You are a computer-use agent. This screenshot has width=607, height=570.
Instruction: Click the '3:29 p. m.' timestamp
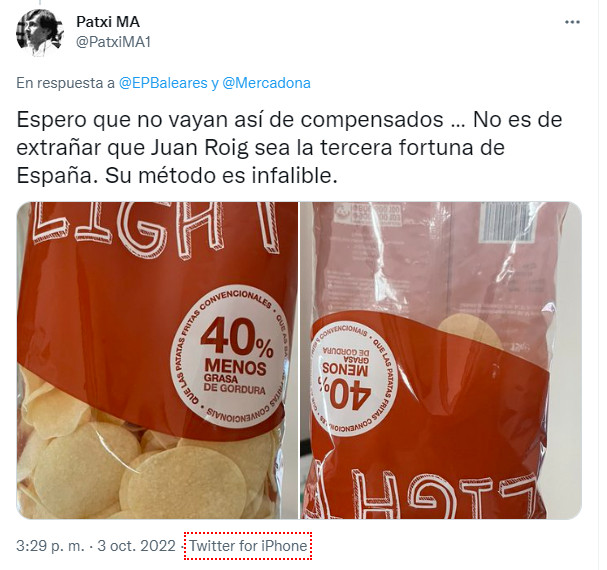click(x=50, y=546)
